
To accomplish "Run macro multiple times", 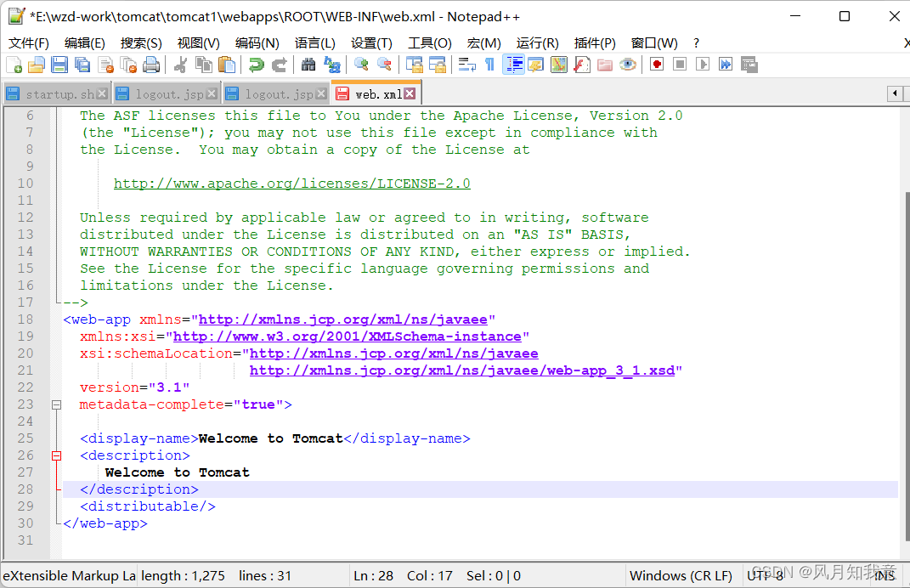I will point(726,65).
